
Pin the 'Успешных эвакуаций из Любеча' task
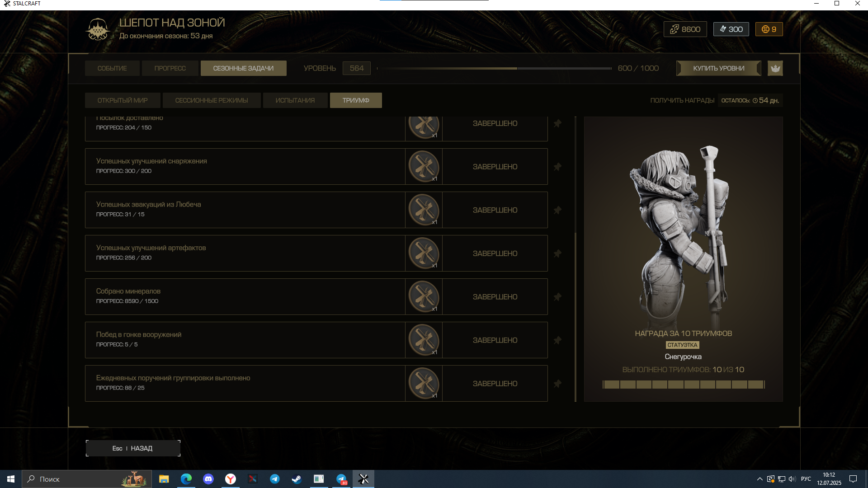click(557, 210)
